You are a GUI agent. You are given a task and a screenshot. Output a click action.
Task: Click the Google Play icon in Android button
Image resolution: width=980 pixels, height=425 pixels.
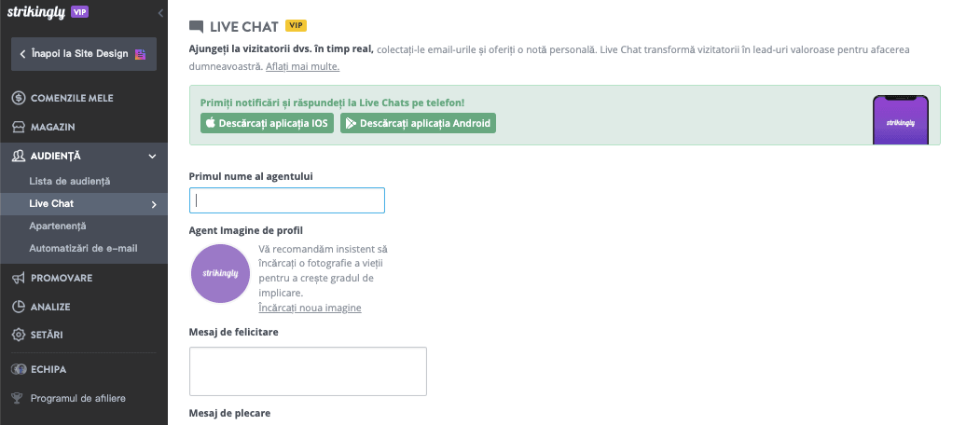click(x=351, y=123)
